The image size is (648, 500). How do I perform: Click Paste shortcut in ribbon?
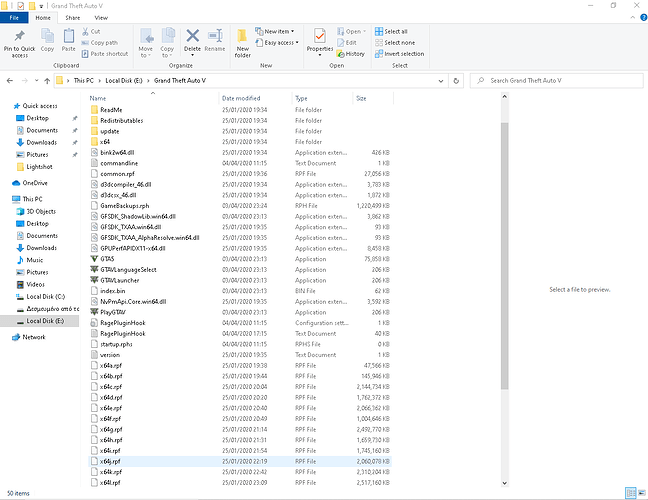(x=105, y=54)
